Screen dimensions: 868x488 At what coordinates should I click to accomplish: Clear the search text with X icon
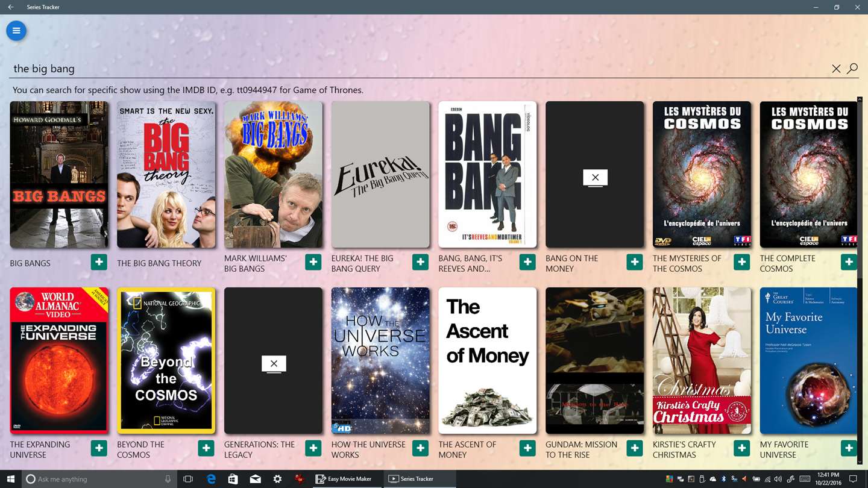click(836, 69)
